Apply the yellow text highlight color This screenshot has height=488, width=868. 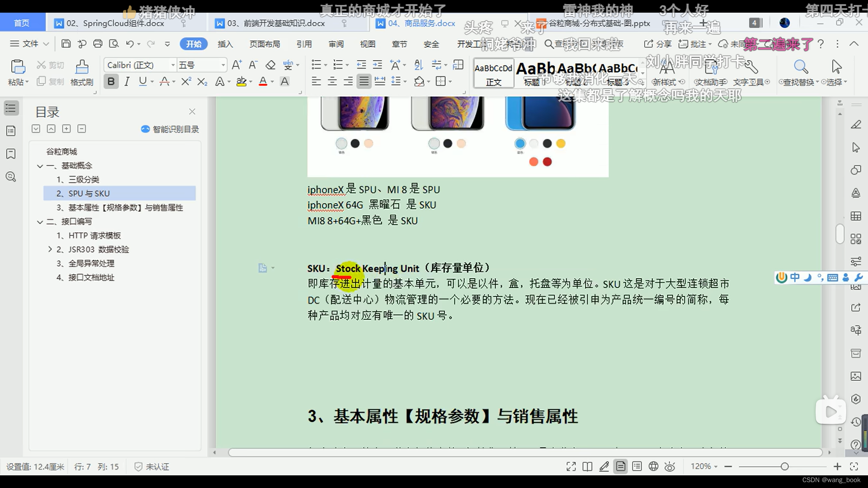click(241, 81)
